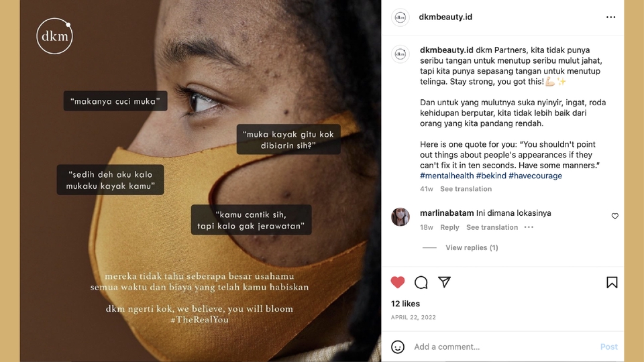This screenshot has width=644, height=362.
Task: Click the #bekind hashtag
Action: pyautogui.click(x=491, y=176)
